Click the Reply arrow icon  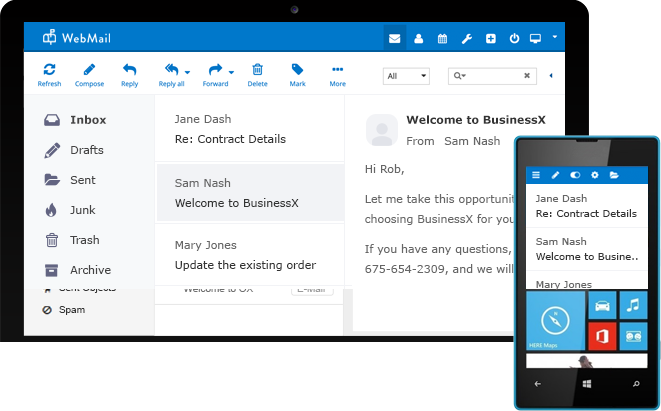click(x=129, y=70)
